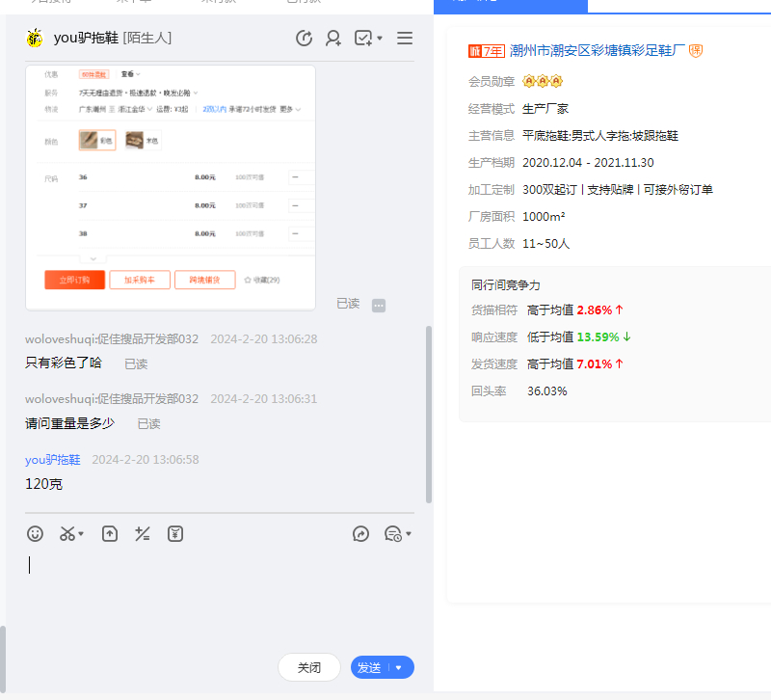Click the yen payment order icon
The width and height of the screenshot is (771, 700).
[x=175, y=534]
